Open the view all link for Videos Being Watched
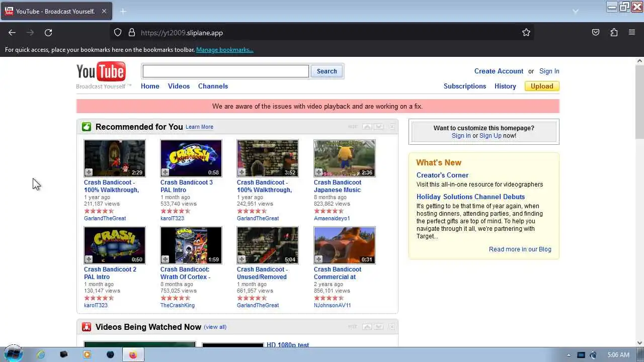 point(215,327)
